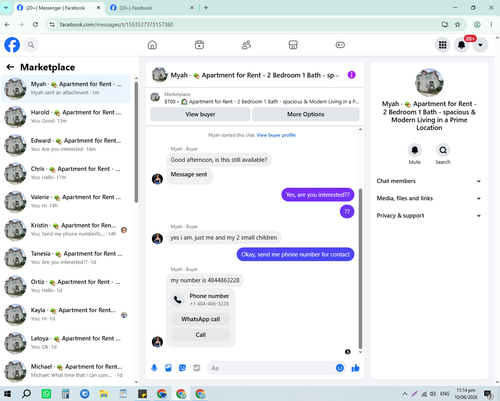Open the Friends icon
Image resolution: width=500 pixels, height=401 pixels.
pyautogui.click(x=246, y=45)
